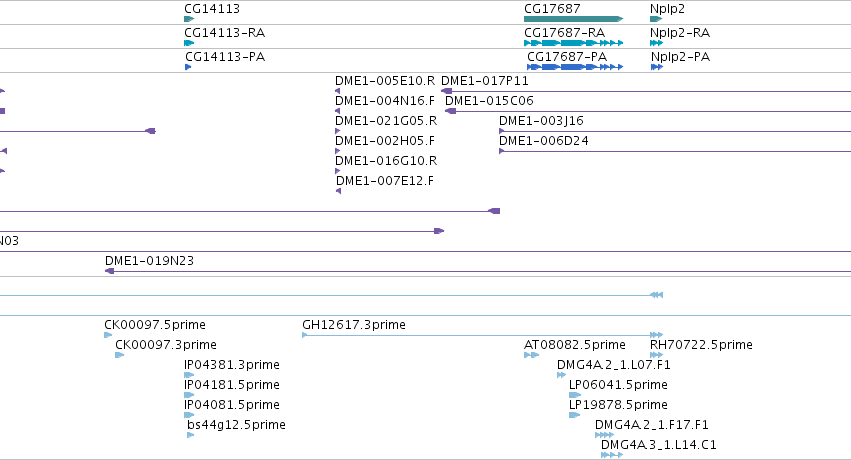
Task: Select the DME1-015C06 clone label
Action: pyautogui.click(x=489, y=101)
